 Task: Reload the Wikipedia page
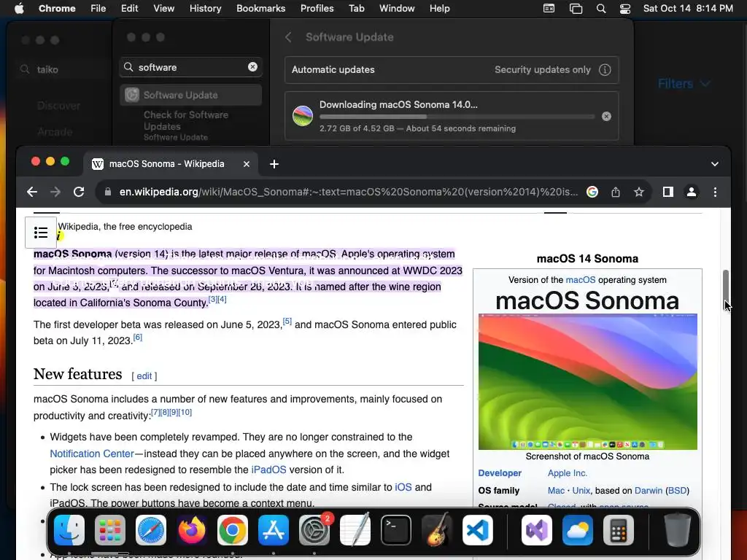[x=79, y=192]
